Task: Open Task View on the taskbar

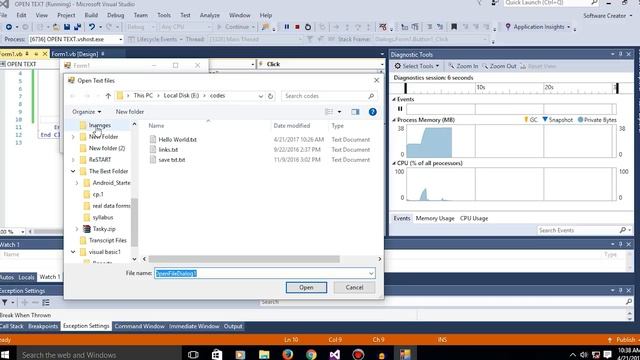Action: coord(193,354)
